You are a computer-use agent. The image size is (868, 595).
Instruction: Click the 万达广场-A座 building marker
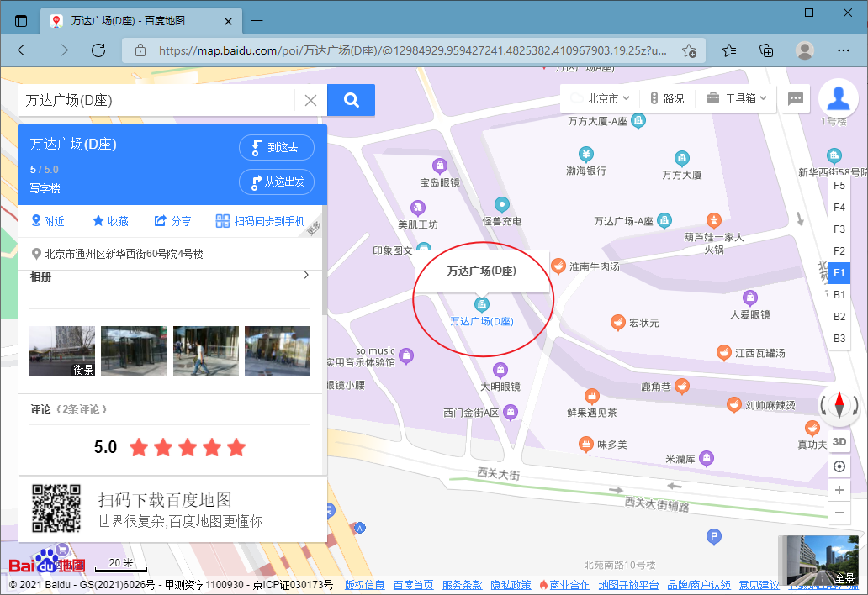[x=664, y=221]
